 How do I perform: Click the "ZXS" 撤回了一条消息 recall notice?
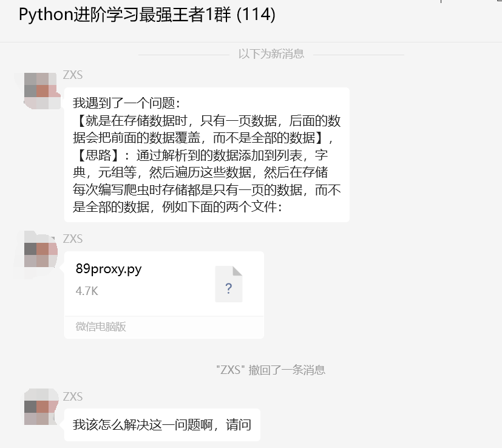click(271, 370)
